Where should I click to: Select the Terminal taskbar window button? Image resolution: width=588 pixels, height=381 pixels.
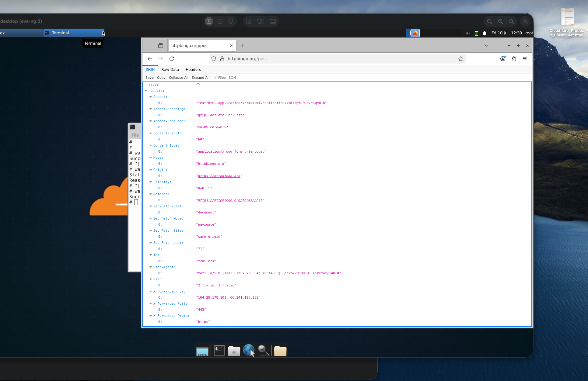[x=74, y=33]
